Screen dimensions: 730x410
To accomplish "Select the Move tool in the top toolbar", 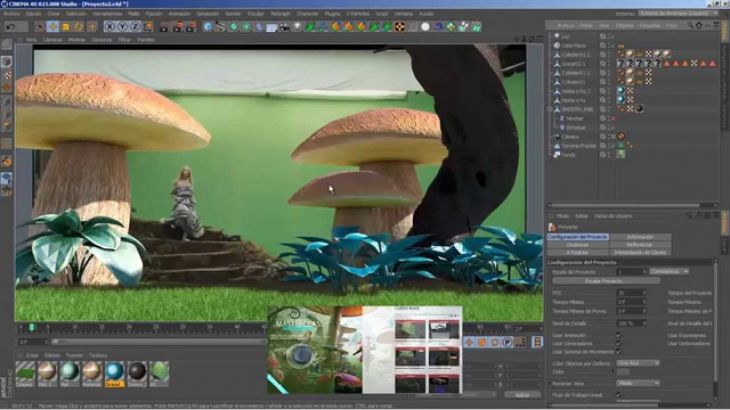I will tap(53, 27).
